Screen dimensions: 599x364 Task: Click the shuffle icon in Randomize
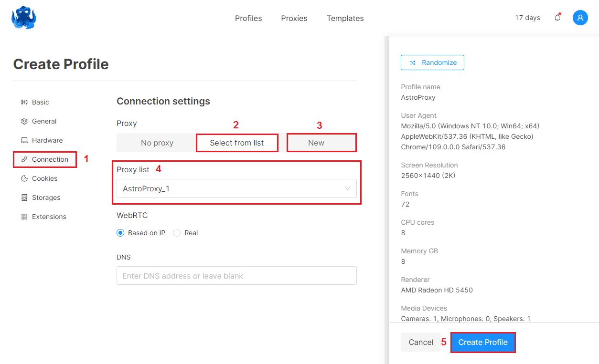tap(412, 62)
